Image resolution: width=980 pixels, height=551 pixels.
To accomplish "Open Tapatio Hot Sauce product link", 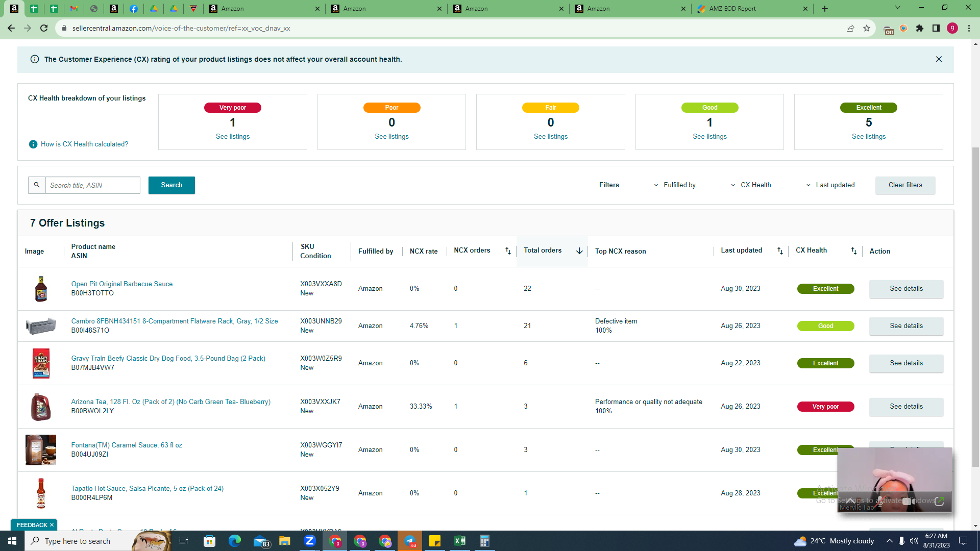I will (x=148, y=489).
